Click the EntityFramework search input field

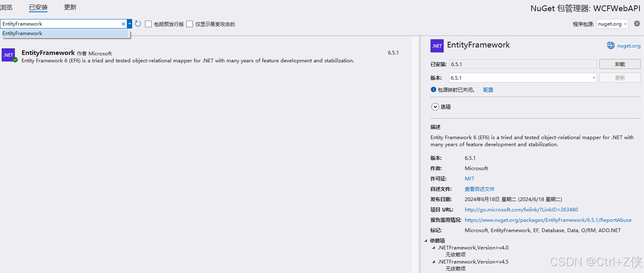tap(60, 24)
